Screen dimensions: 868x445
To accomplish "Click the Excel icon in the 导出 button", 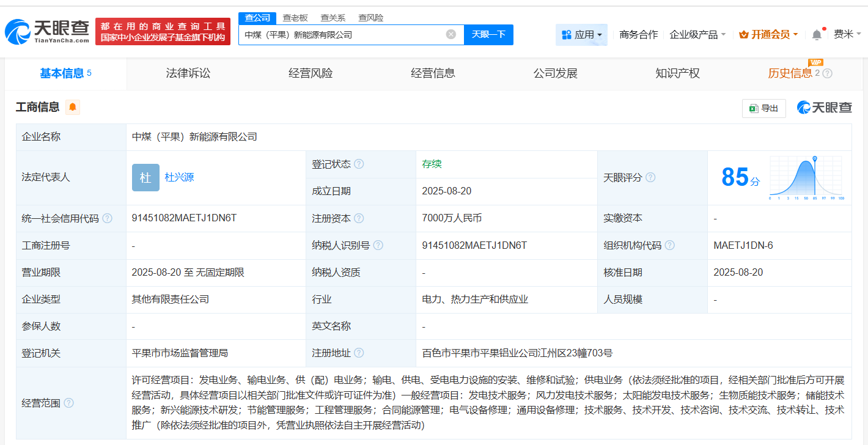I will click(x=754, y=108).
